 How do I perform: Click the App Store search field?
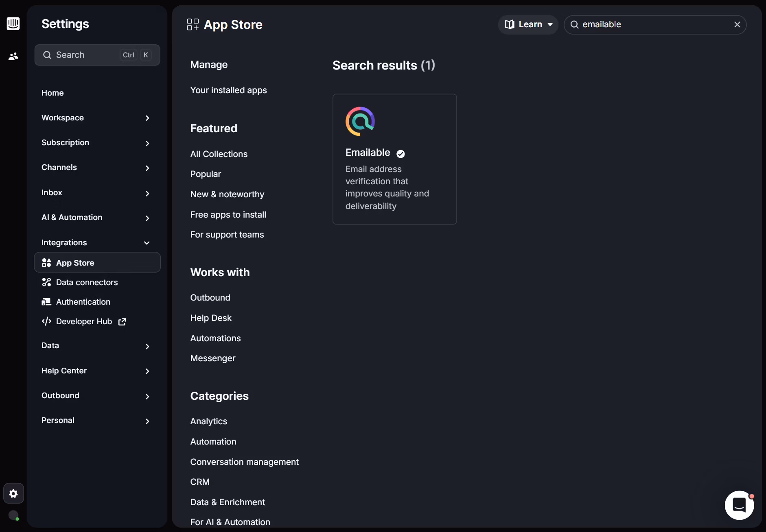655,25
